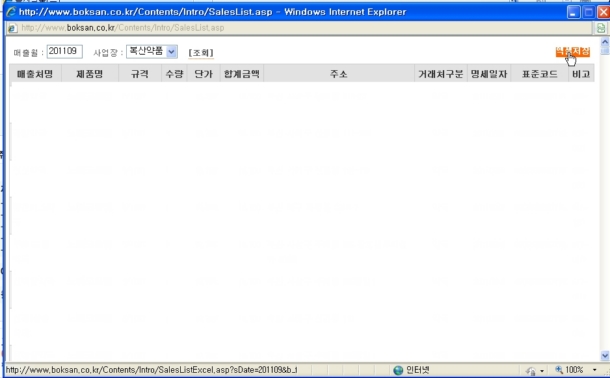Click the 표준코드 column header
Image resolution: width=610 pixels, height=378 pixels.
coord(540,74)
